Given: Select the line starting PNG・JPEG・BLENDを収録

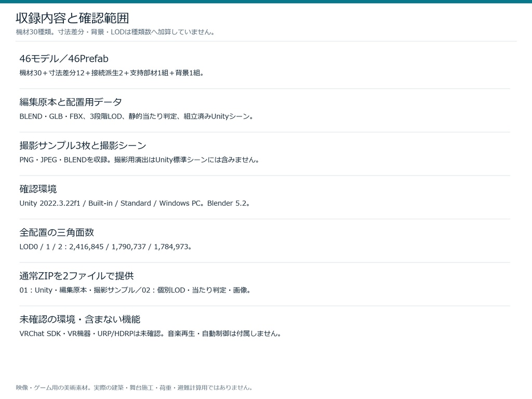Looking at the screenshot, I should click(139, 160).
